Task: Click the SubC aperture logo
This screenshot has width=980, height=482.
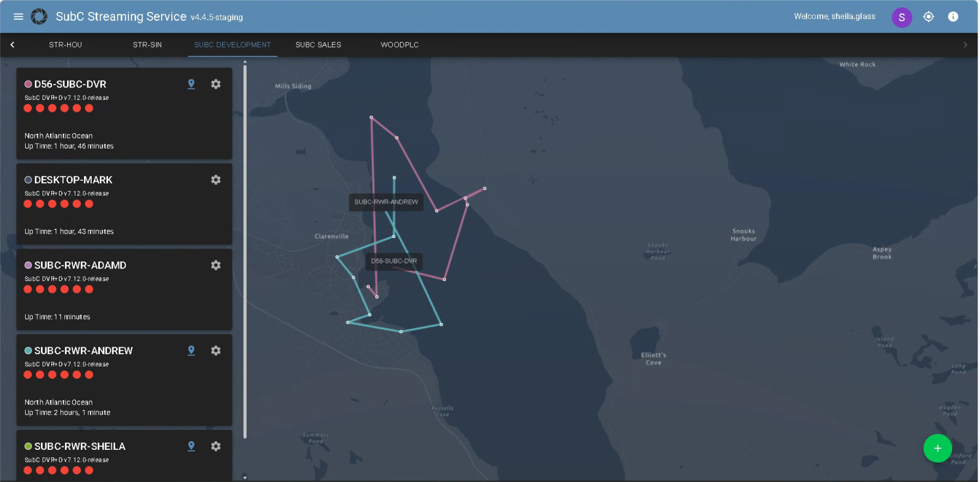Action: point(39,16)
